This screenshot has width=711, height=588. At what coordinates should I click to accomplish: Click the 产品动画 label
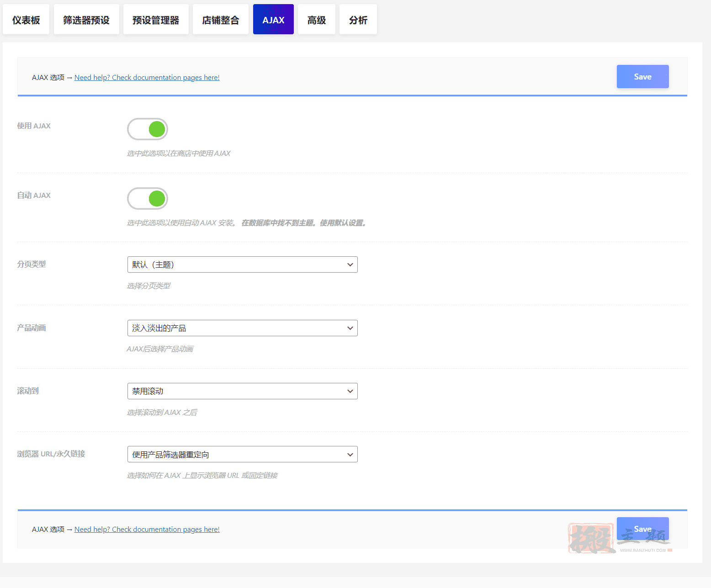[x=32, y=328]
